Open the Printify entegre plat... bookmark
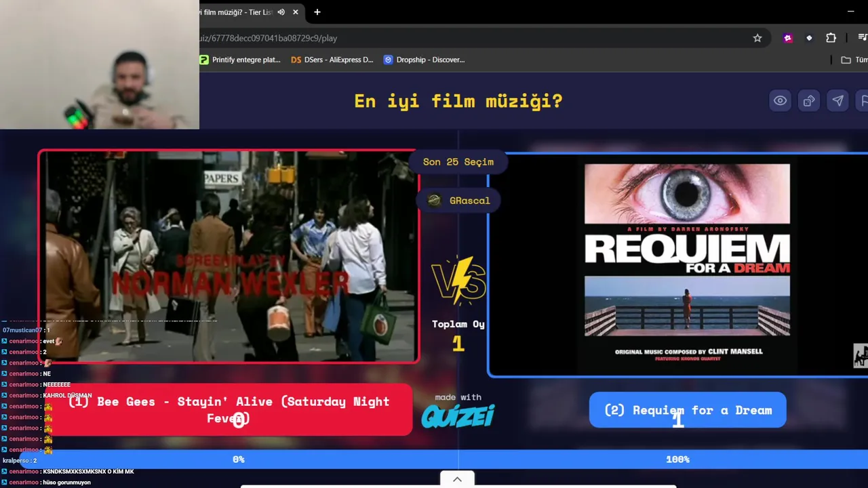Image resolution: width=868 pixels, height=488 pixels. click(x=240, y=60)
